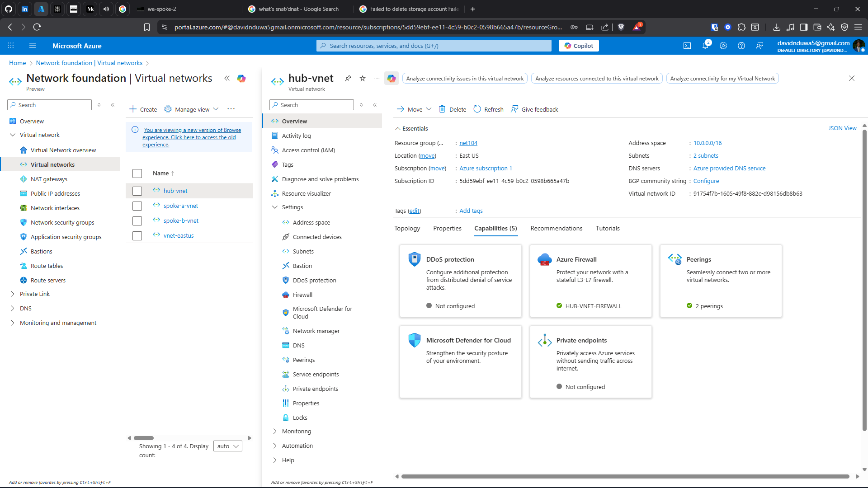Open the Cloud Shell icon in Azure header
The image size is (868, 488).
click(x=687, y=46)
